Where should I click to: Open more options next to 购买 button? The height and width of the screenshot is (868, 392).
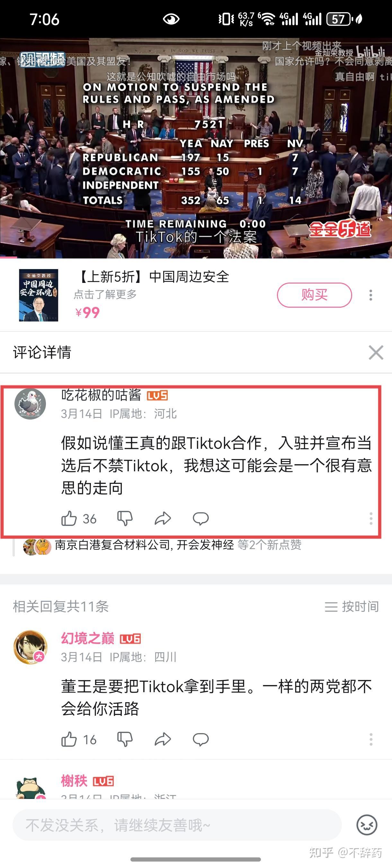(x=370, y=295)
